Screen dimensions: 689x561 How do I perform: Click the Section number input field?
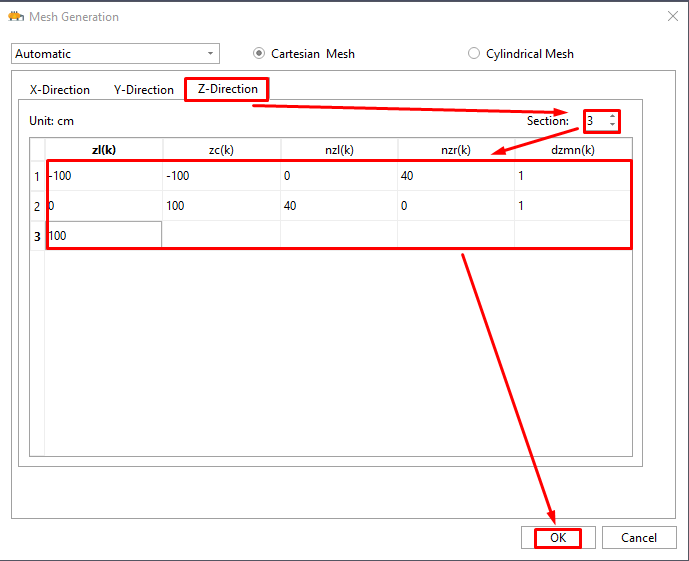(x=595, y=121)
